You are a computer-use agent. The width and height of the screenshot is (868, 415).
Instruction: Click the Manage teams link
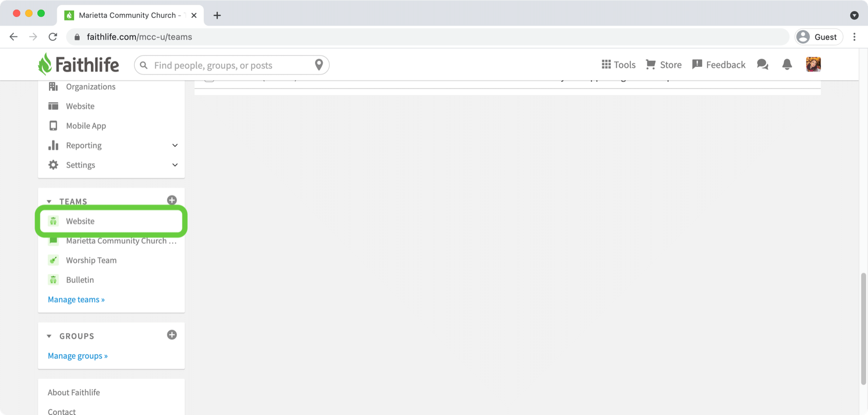[76, 299]
